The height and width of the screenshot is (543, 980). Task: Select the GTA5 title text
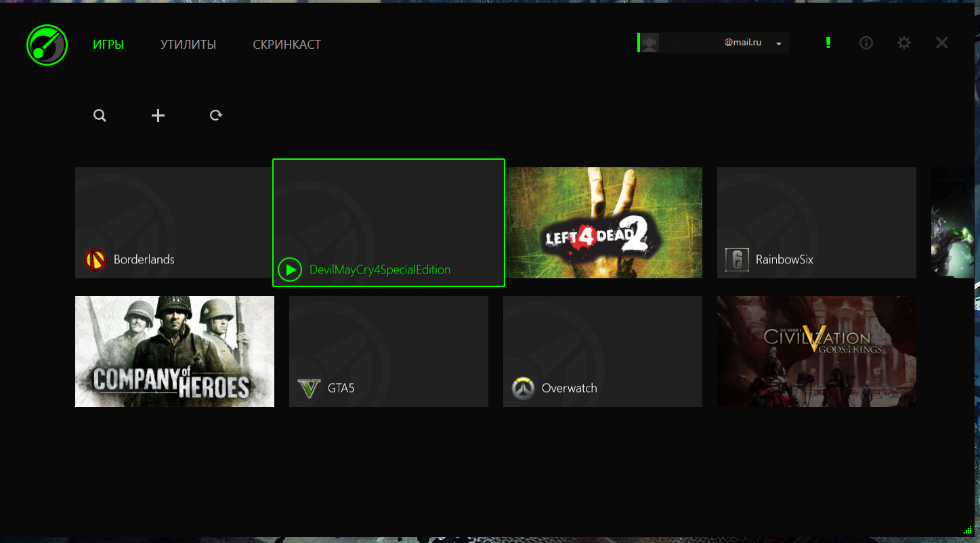(x=341, y=388)
